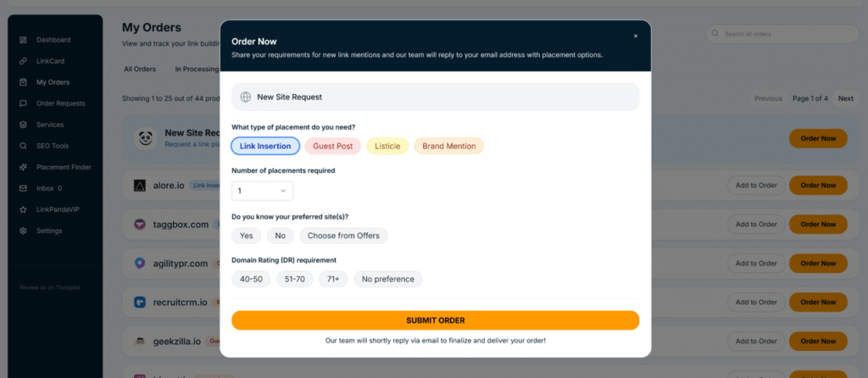Choose No for preferred sites
This screenshot has height=378, width=868.
[x=280, y=236]
